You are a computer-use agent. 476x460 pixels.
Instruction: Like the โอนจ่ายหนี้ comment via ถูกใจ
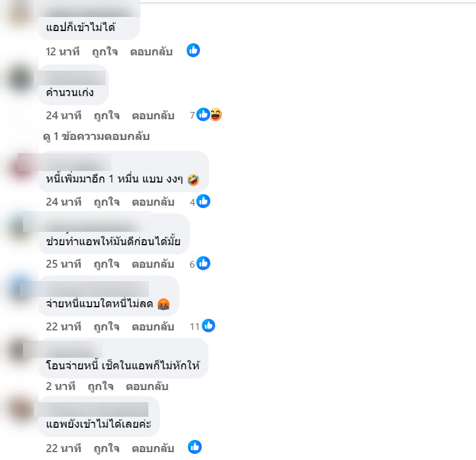(x=100, y=386)
